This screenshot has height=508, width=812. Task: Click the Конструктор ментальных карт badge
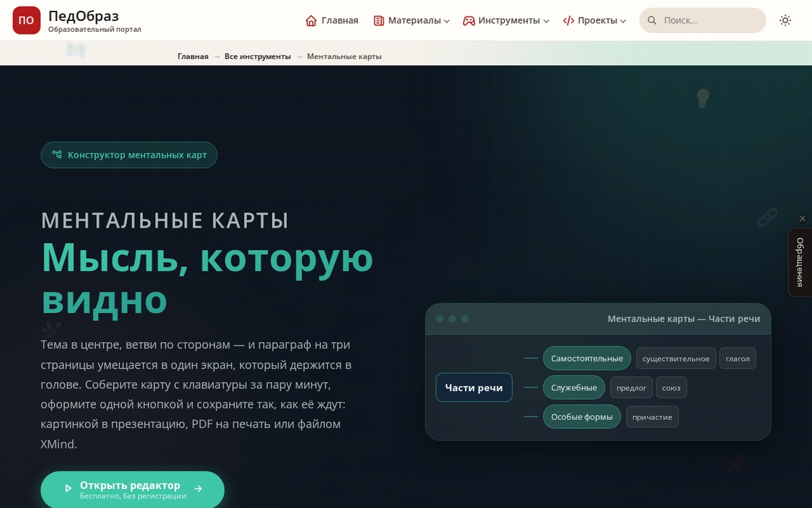pos(129,155)
